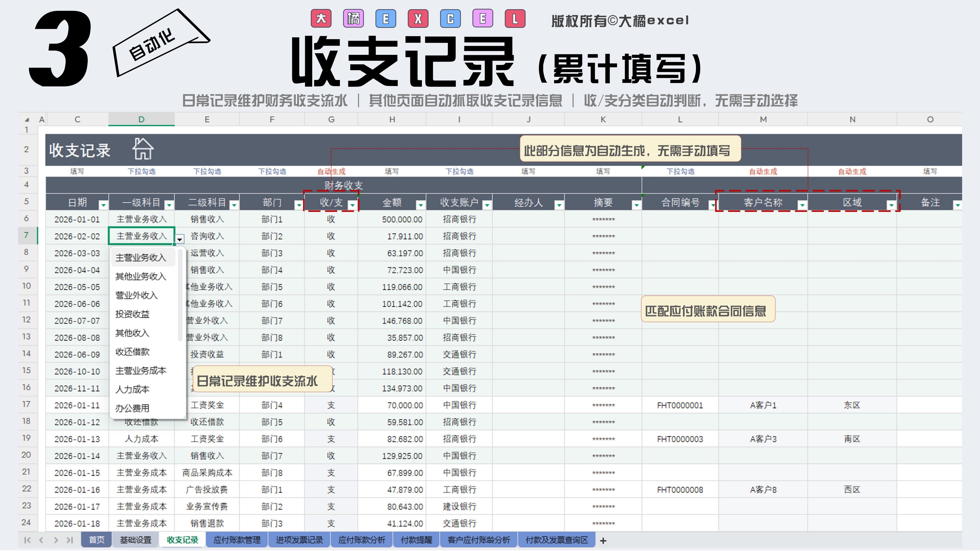Open the 收/支 column filter arrow
This screenshot has width=980, height=551.
(352, 205)
